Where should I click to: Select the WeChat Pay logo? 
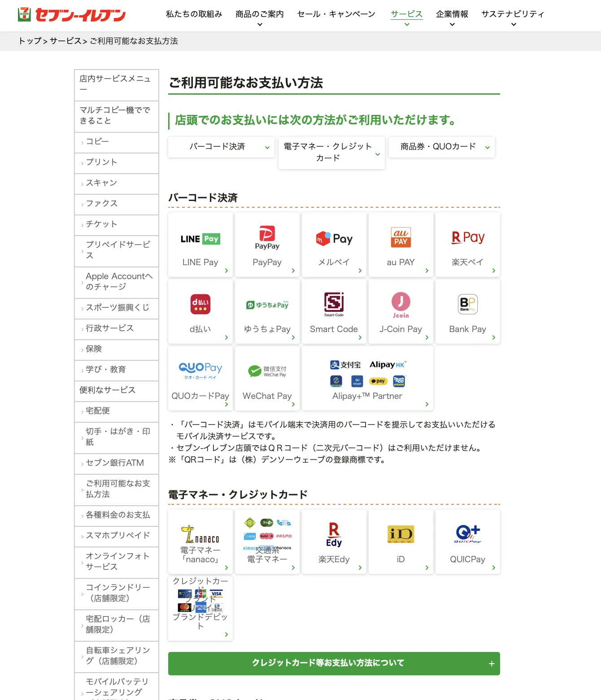(267, 371)
